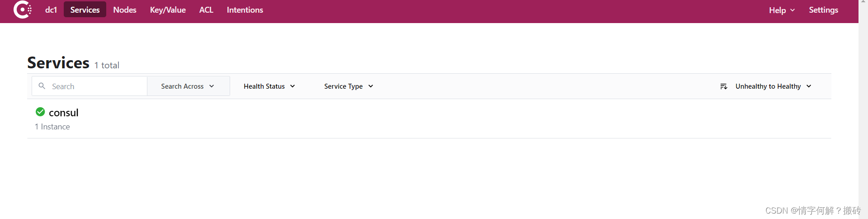This screenshot has height=219, width=868.
Task: Open the Nodes tab
Action: (125, 10)
